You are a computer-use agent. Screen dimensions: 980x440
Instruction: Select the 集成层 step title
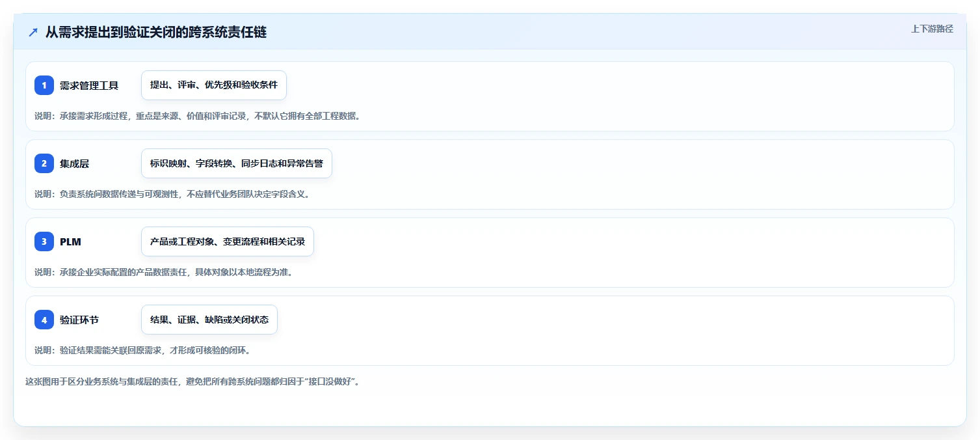point(74,163)
